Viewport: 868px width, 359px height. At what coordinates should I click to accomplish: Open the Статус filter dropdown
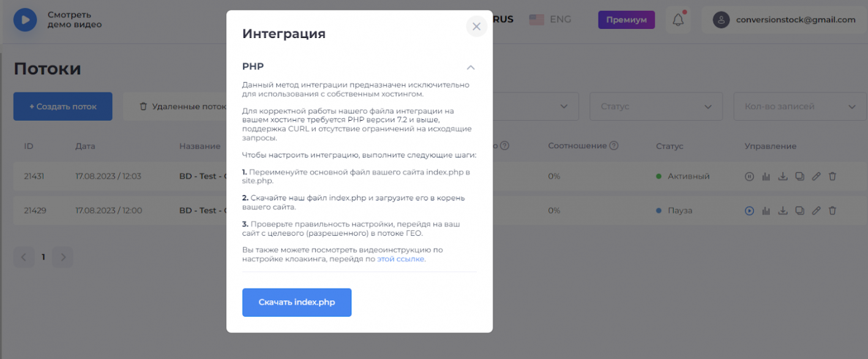(656, 107)
